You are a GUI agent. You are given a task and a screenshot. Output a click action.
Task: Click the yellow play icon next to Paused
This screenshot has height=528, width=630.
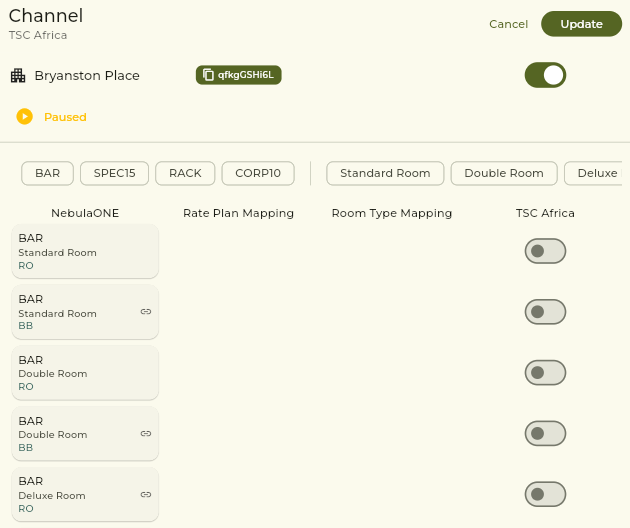25,117
